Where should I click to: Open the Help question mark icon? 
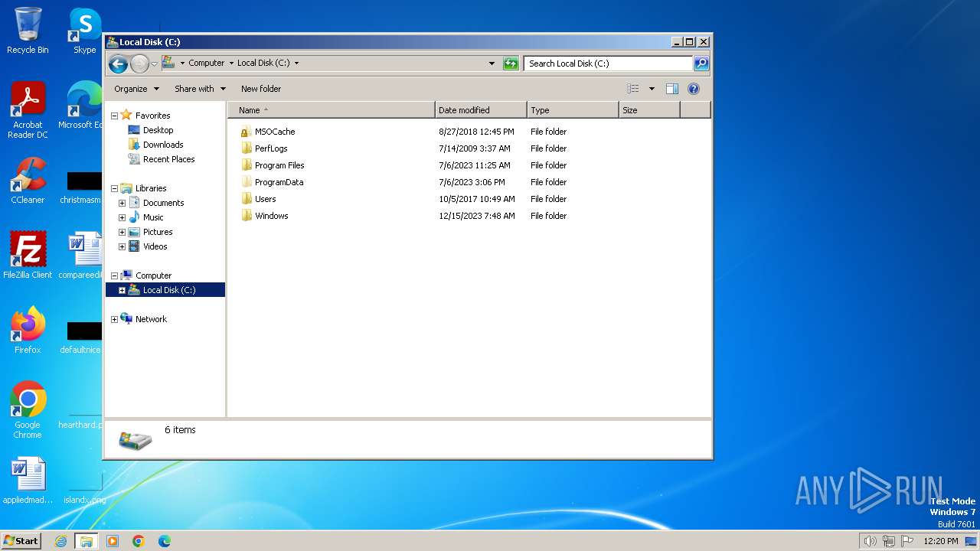pos(694,89)
